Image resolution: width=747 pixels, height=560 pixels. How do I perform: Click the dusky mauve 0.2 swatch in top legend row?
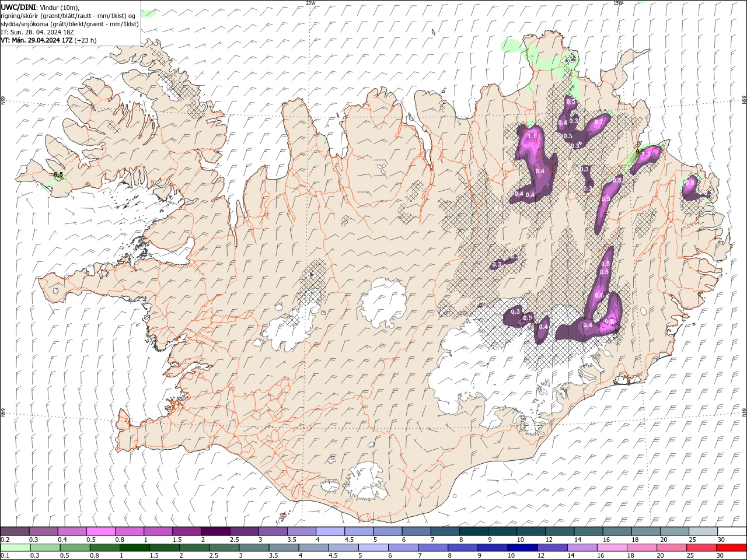coord(15,531)
